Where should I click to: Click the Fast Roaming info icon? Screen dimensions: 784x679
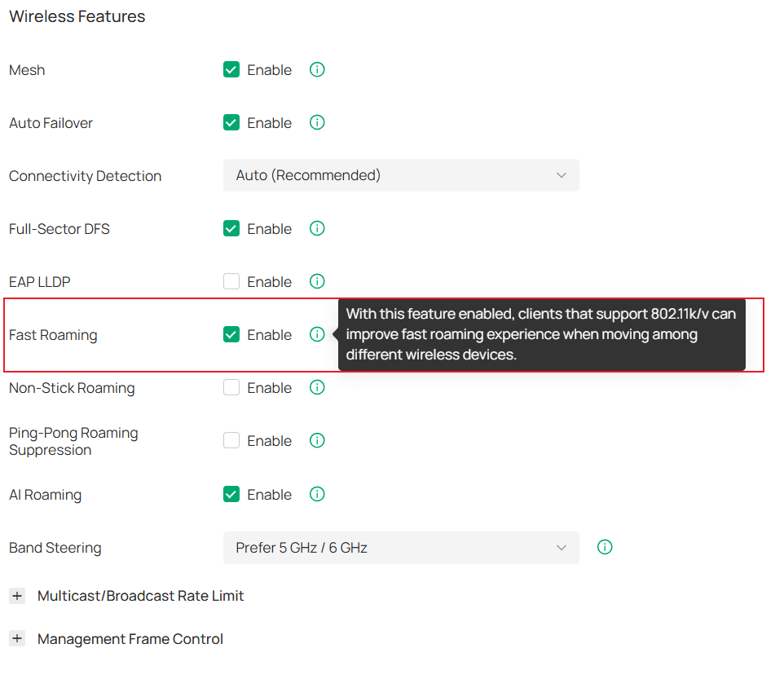click(316, 334)
